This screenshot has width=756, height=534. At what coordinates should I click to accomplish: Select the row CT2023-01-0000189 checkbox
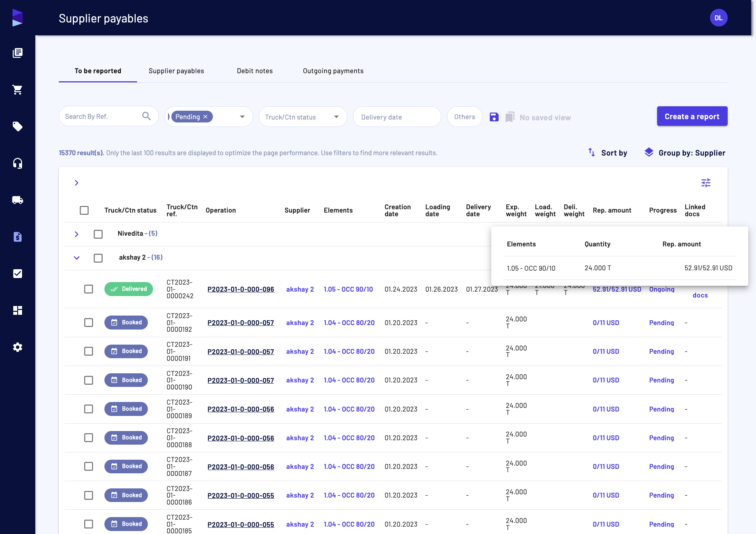89,409
